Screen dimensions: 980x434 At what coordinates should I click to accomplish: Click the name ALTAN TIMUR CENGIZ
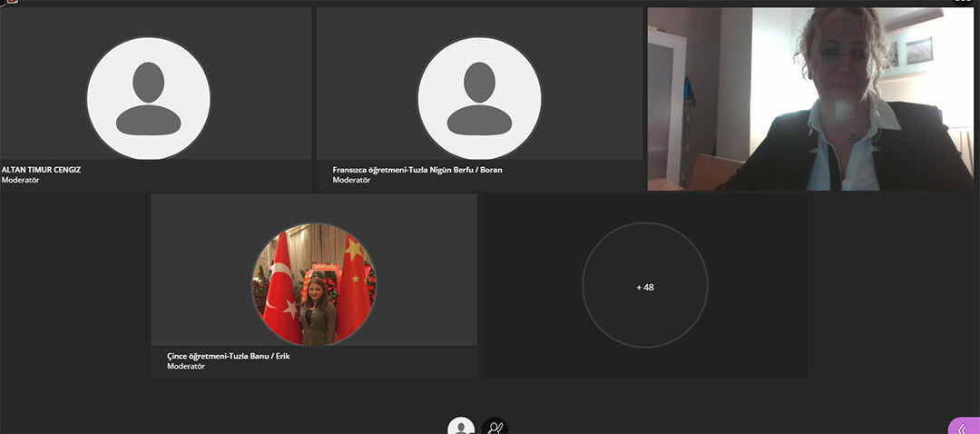(x=41, y=170)
